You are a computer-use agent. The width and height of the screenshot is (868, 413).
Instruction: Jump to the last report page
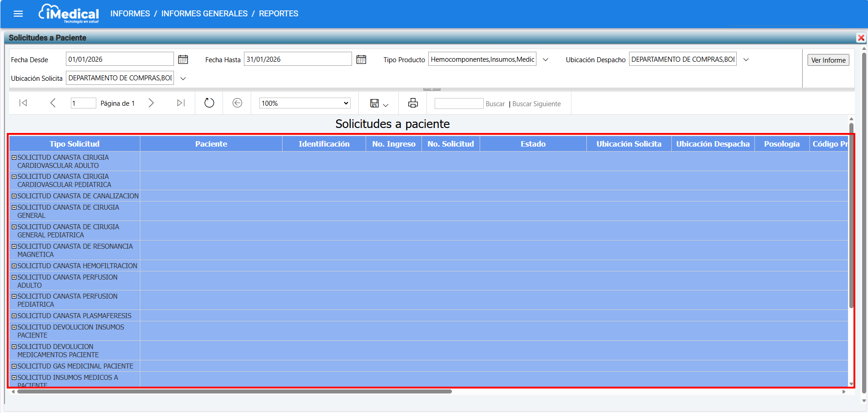click(x=181, y=103)
